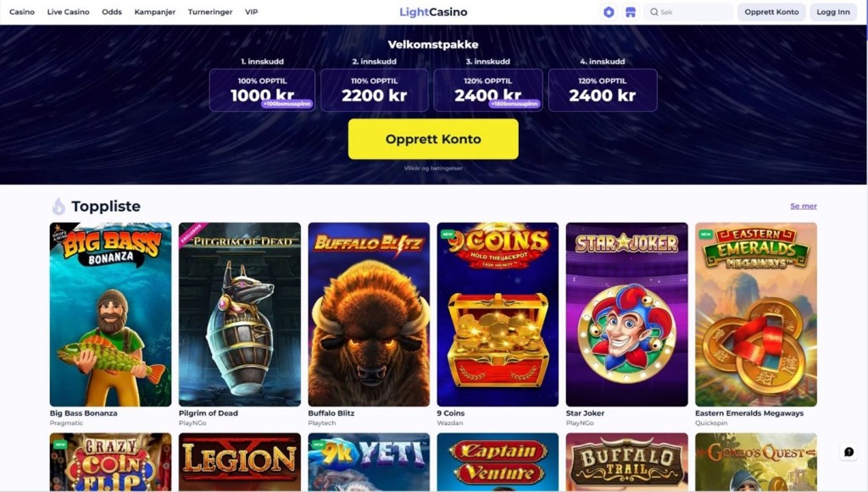The height and width of the screenshot is (492, 868).
Task: Open Vilkår og betingelser link
Action: tap(433, 168)
